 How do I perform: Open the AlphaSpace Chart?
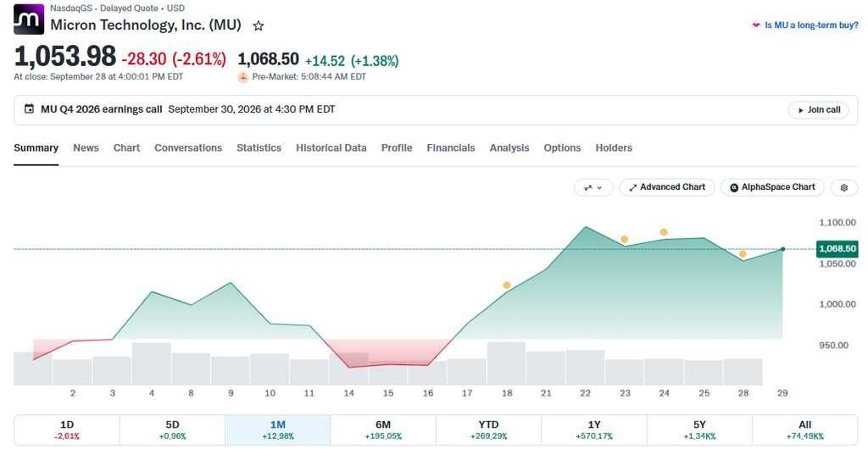(772, 187)
